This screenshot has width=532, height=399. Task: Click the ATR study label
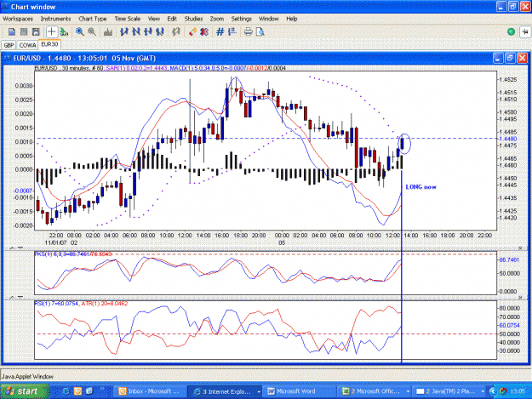pos(104,304)
